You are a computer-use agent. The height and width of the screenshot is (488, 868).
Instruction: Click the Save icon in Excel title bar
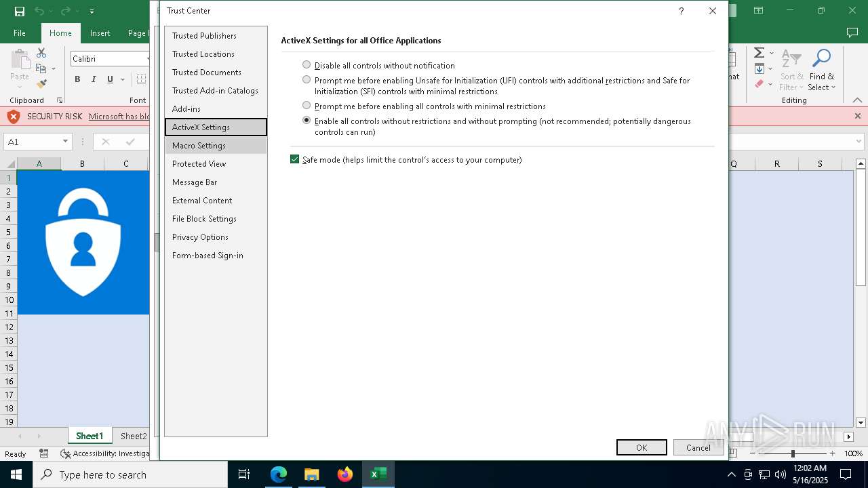tap(20, 11)
